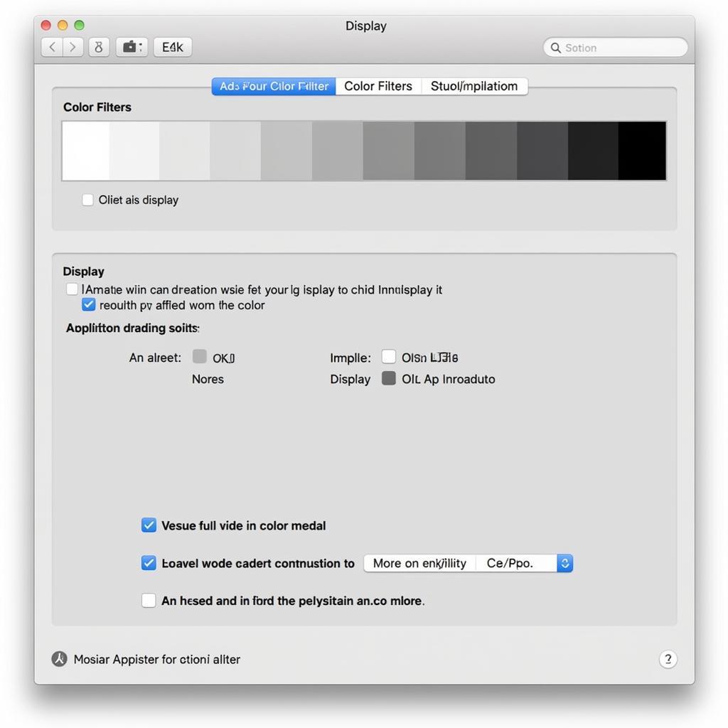Click the Display section heading
The width and height of the screenshot is (728, 728).
click(x=84, y=271)
